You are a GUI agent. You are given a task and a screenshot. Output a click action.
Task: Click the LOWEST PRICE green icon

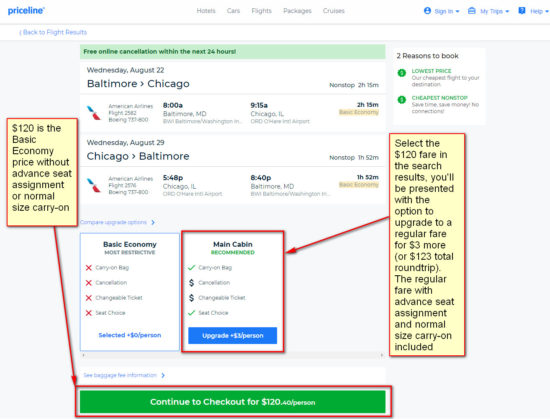402,73
